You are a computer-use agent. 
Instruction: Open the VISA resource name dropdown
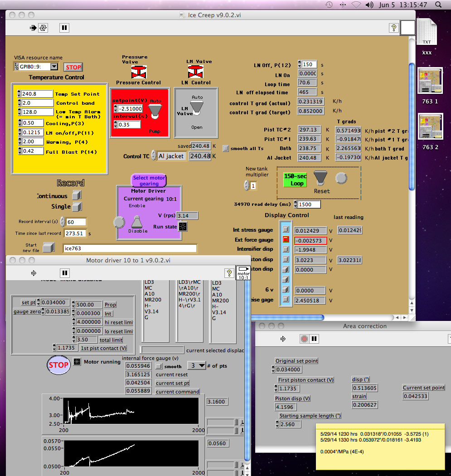pyautogui.click(x=54, y=67)
